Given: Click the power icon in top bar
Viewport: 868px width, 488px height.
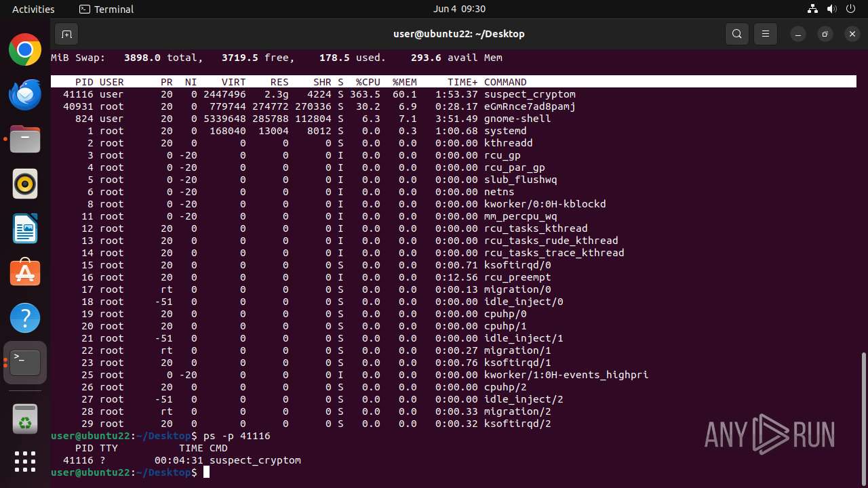Looking at the screenshot, I should [850, 9].
